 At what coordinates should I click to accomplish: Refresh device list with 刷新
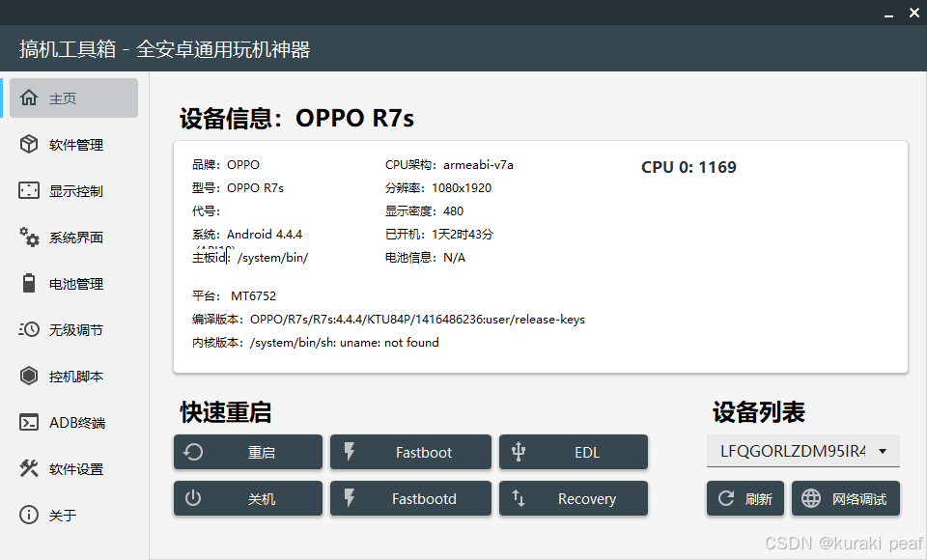pyautogui.click(x=745, y=498)
